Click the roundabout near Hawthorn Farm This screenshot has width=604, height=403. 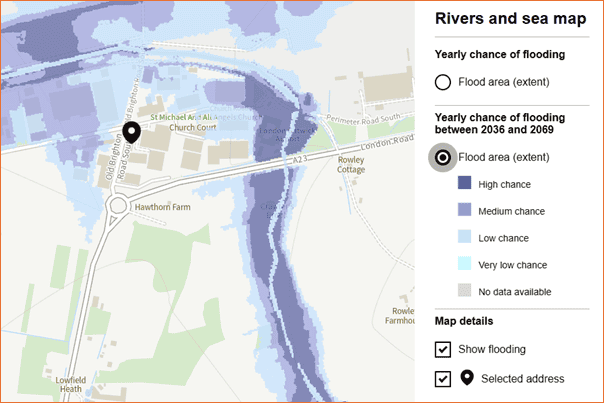pyautogui.click(x=117, y=206)
